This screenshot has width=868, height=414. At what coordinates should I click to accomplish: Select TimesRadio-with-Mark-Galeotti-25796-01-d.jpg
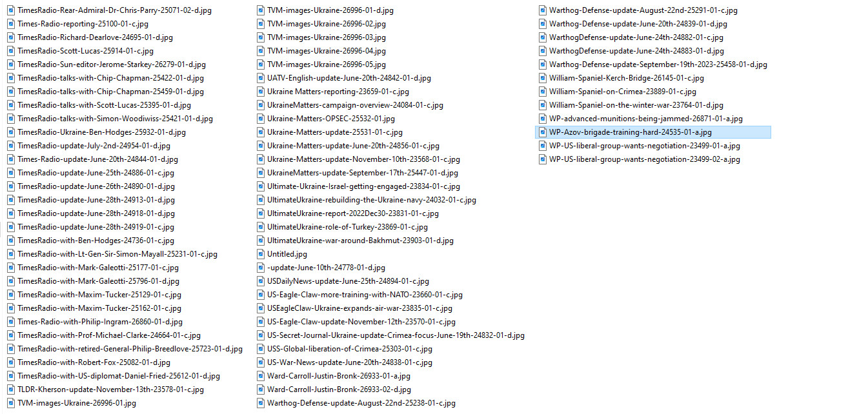98,281
